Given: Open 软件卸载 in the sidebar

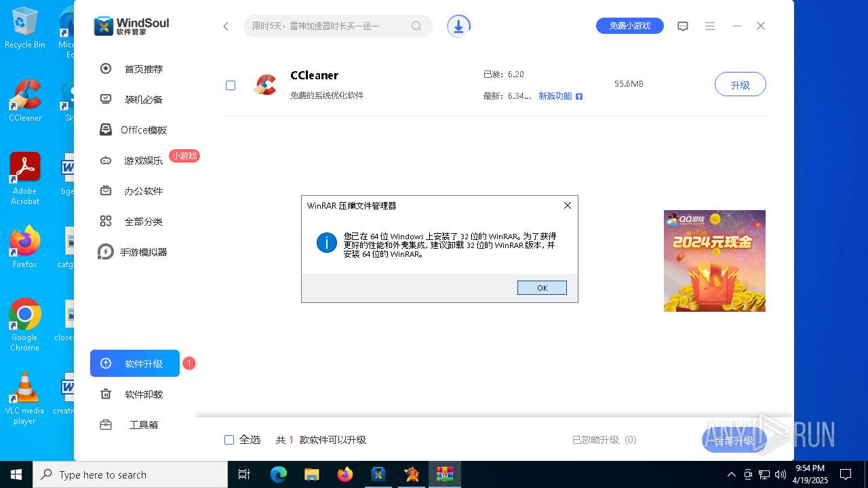Looking at the screenshot, I should (x=144, y=394).
